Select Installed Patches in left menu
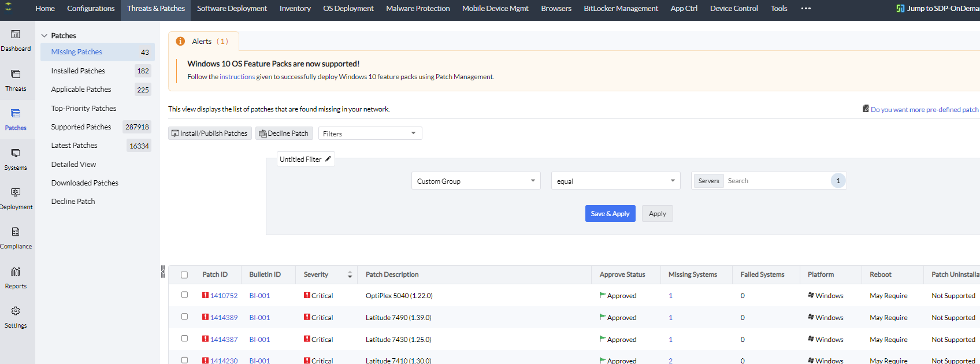The height and width of the screenshot is (364, 980). point(78,70)
